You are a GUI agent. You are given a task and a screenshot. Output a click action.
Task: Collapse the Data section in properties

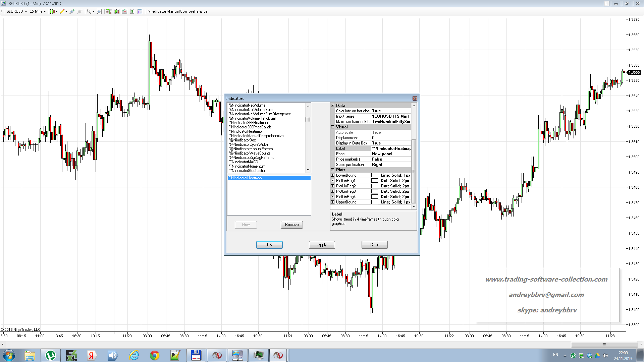[333, 106]
